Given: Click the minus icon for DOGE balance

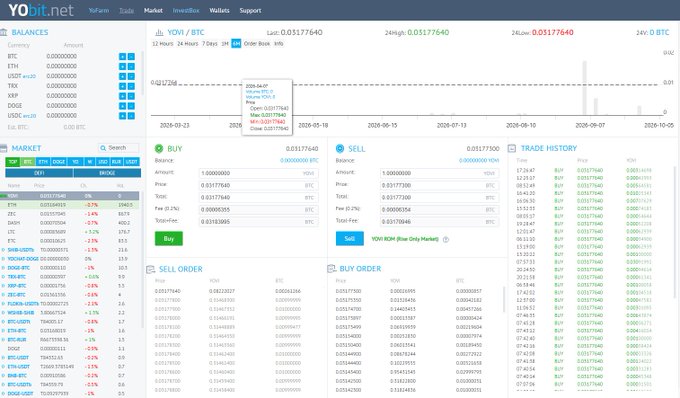Looking at the screenshot, I should tap(131, 106).
